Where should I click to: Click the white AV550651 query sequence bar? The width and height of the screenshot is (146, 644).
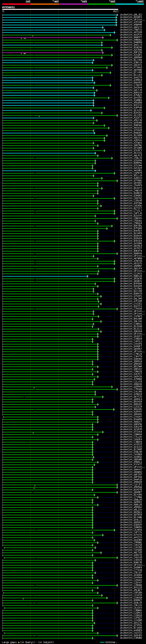(x=60, y=10)
